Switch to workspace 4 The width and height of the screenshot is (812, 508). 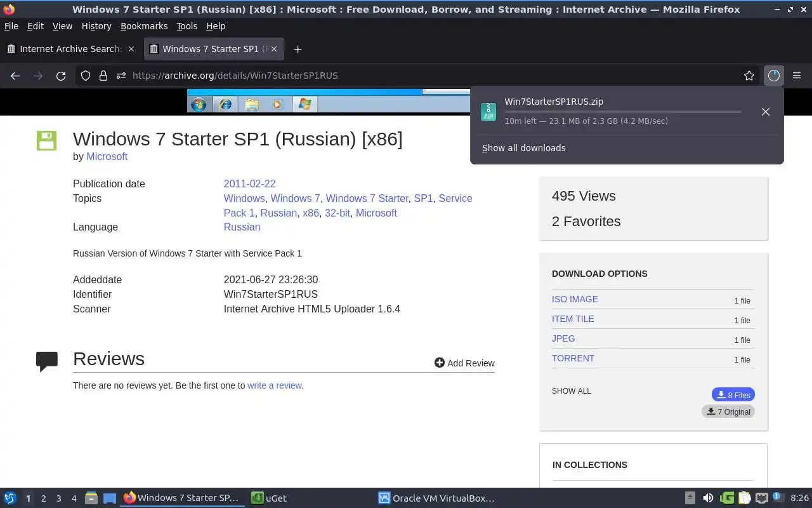point(74,498)
